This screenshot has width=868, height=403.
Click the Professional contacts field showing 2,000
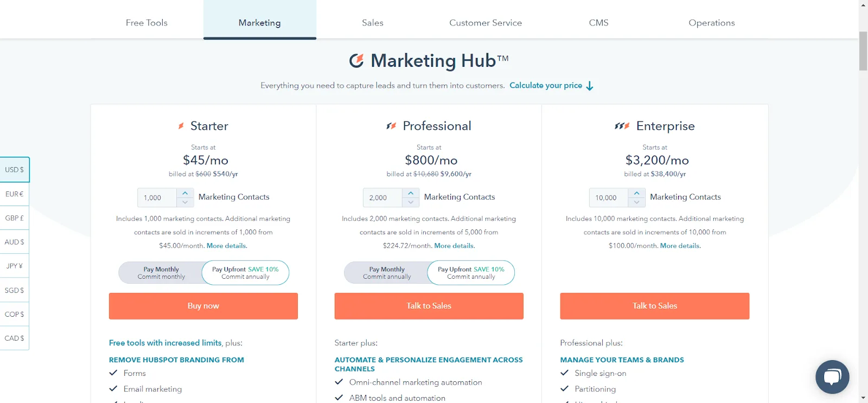point(383,198)
